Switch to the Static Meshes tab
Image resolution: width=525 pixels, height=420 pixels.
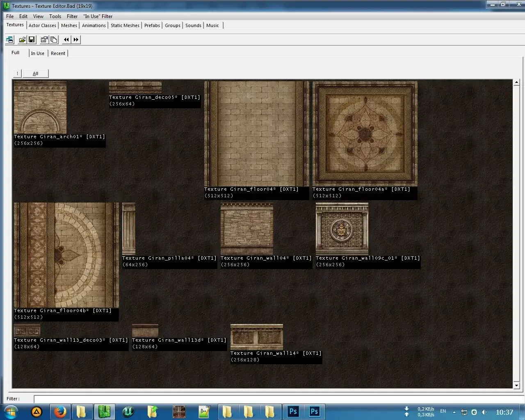coord(125,25)
